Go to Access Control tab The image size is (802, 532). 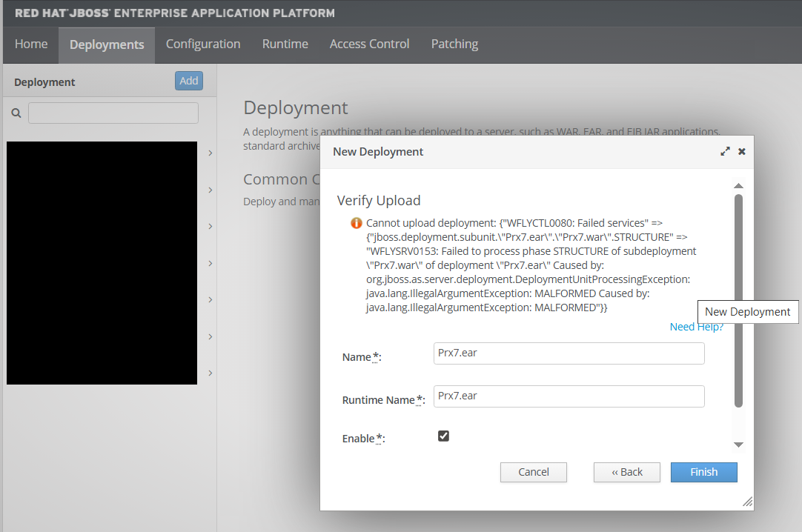click(x=369, y=44)
